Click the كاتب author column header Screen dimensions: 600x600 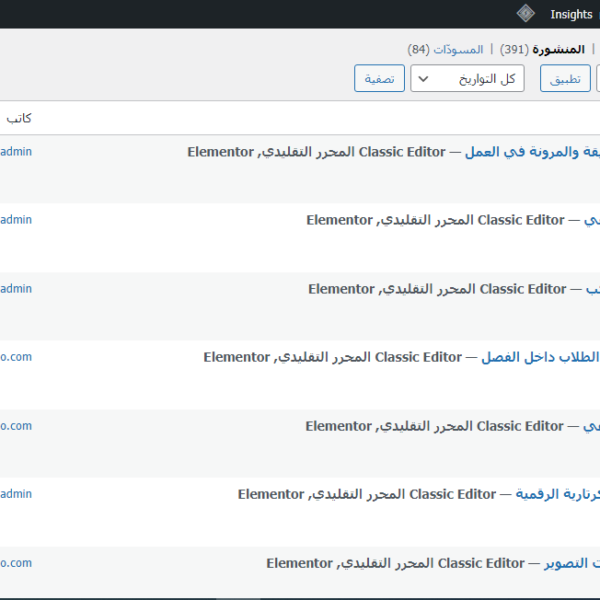point(19,118)
